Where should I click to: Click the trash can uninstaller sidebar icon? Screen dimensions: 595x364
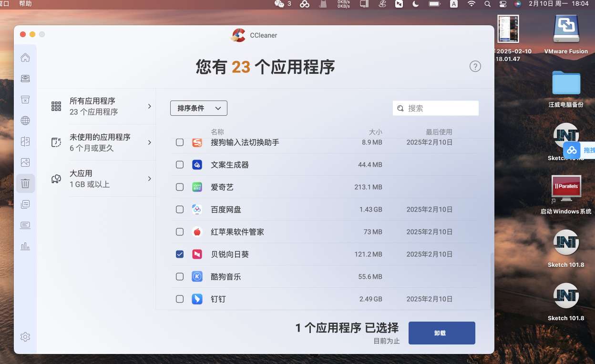click(25, 183)
